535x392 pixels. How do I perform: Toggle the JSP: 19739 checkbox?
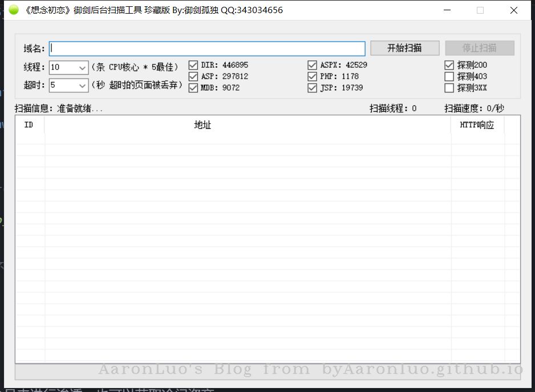point(312,88)
